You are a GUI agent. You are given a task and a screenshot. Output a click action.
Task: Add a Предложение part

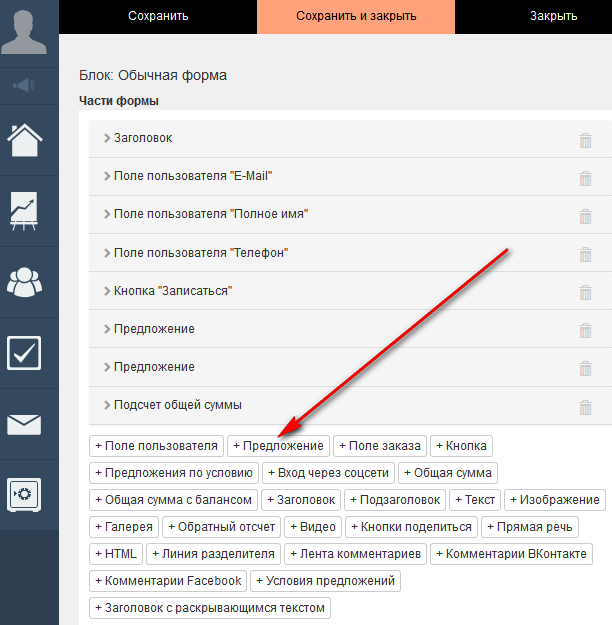click(278, 446)
